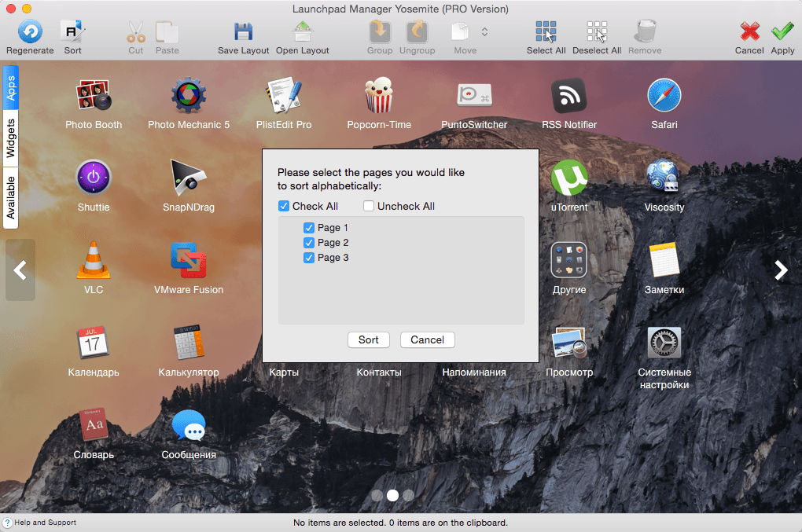Click the red Cancel toolbar icon
The image size is (802, 532).
750,31
